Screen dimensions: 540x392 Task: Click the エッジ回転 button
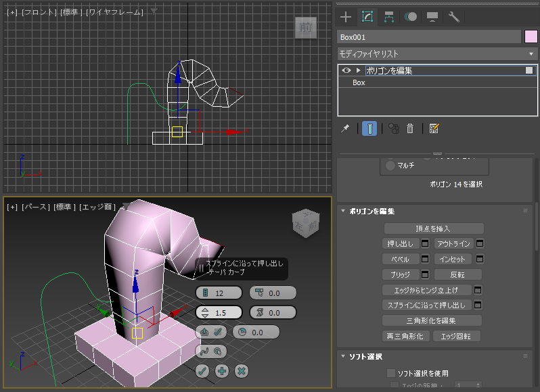tap(456, 337)
